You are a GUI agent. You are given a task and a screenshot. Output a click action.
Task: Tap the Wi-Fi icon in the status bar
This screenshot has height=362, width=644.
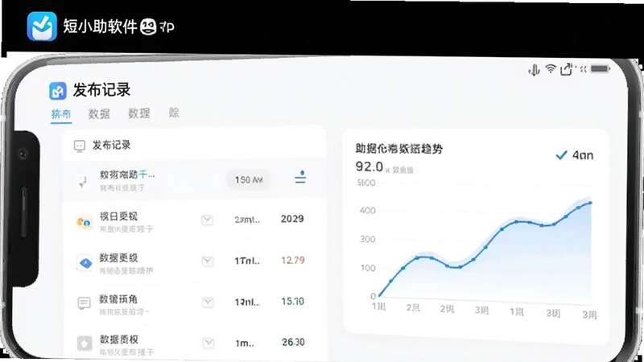[x=551, y=68]
